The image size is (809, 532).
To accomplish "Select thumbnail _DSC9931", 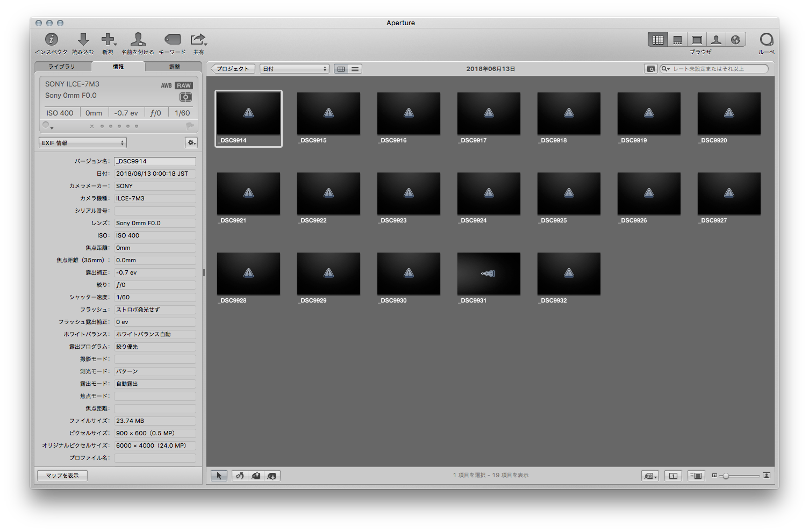I will [x=489, y=274].
